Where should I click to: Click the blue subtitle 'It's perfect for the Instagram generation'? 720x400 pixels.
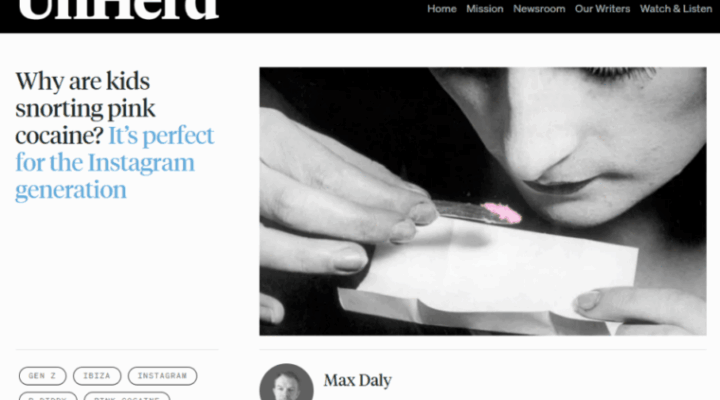coord(115,163)
